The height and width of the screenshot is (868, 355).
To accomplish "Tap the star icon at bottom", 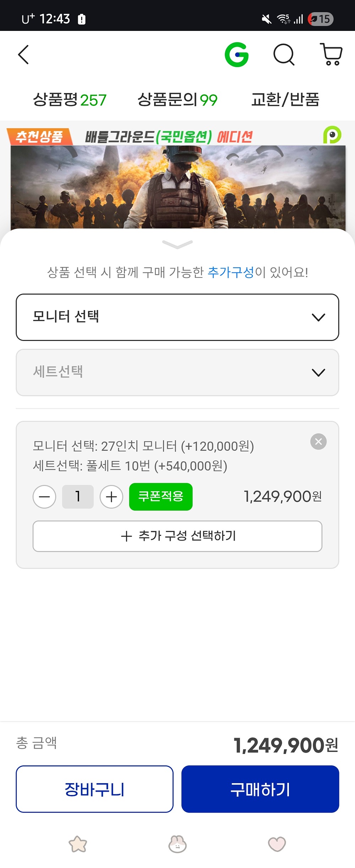I will click(78, 844).
